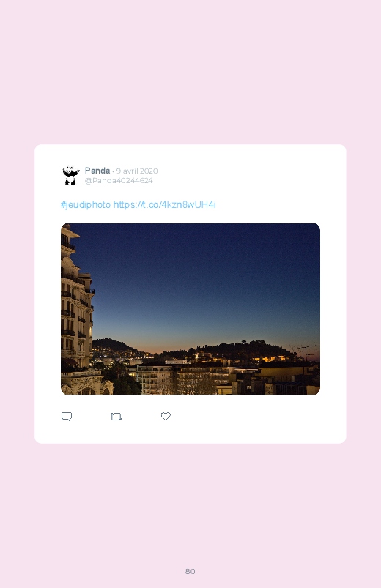This screenshot has width=381, height=588.
Task: Click the illuminated building in the photo
Action: click(x=78, y=308)
